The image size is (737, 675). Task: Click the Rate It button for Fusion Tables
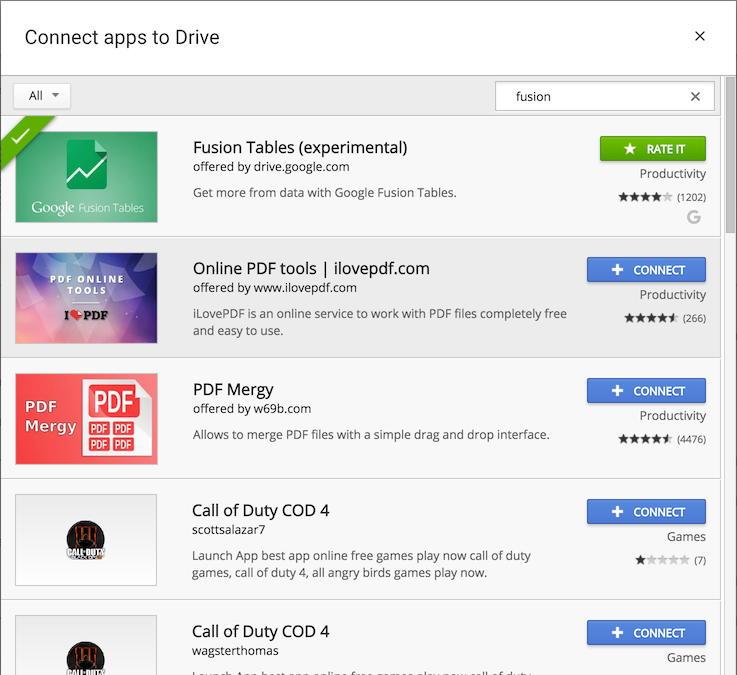[652, 149]
